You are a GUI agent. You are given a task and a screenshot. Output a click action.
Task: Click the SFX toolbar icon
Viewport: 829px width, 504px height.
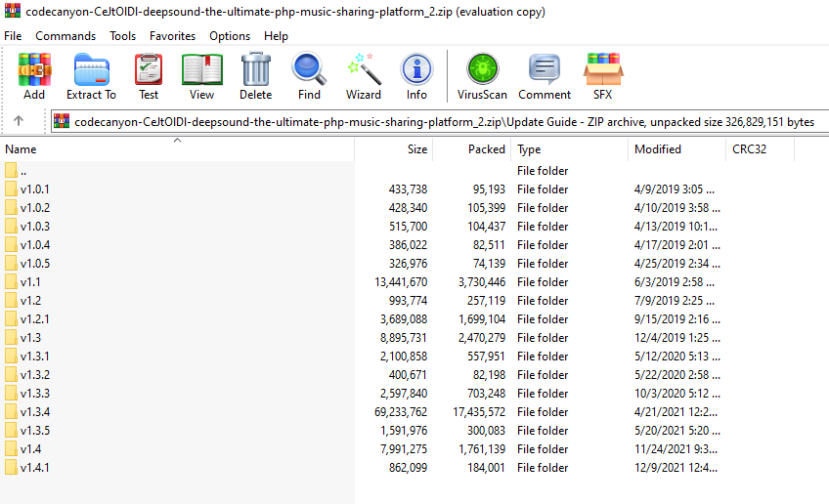tap(602, 76)
